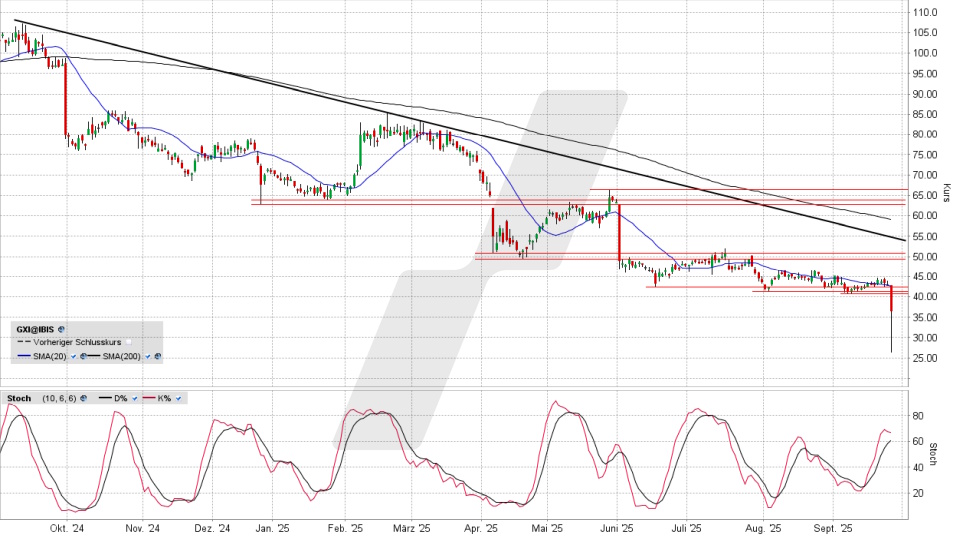Hide the K% stochastic line
This screenshot has height=540, width=960.
coord(178,398)
